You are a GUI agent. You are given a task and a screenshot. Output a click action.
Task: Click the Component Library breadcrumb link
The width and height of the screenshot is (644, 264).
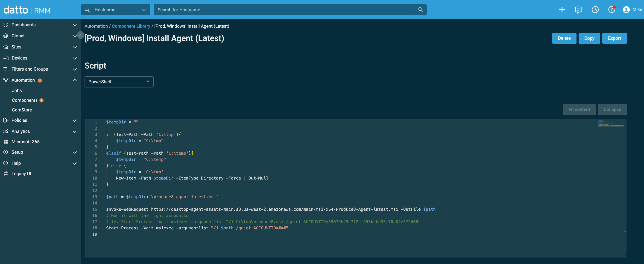point(131,26)
